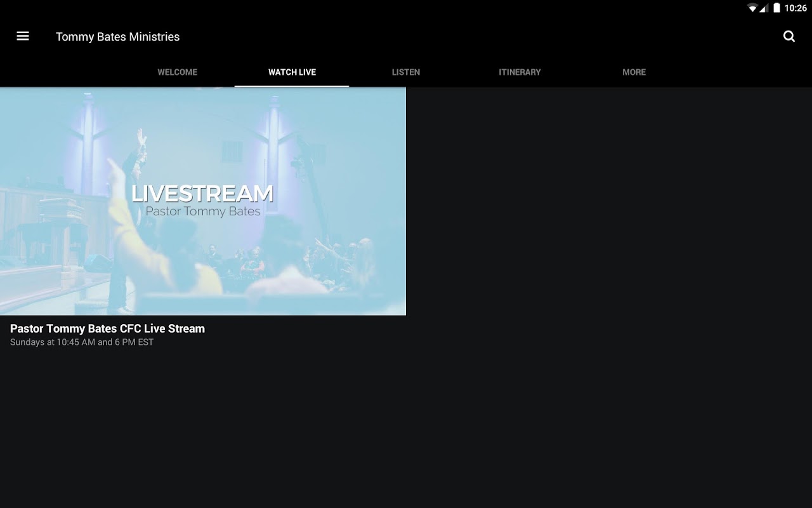
Task: Go to the Itinerary tab
Action: click(x=520, y=72)
